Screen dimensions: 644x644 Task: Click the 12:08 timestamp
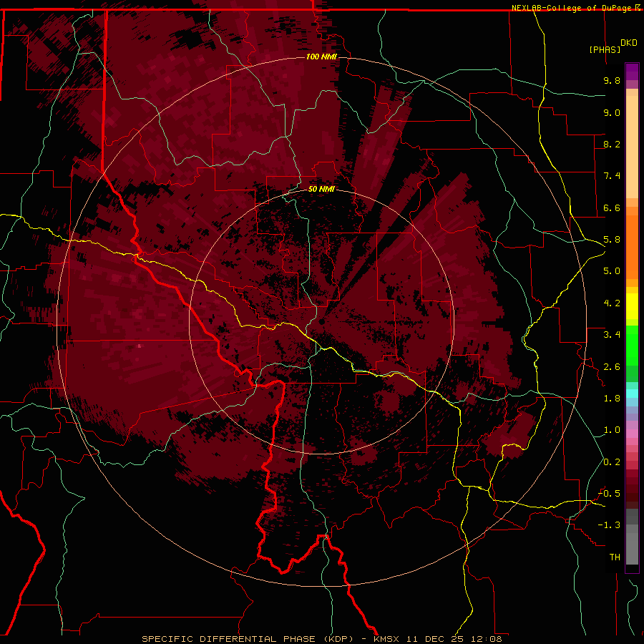point(487,639)
